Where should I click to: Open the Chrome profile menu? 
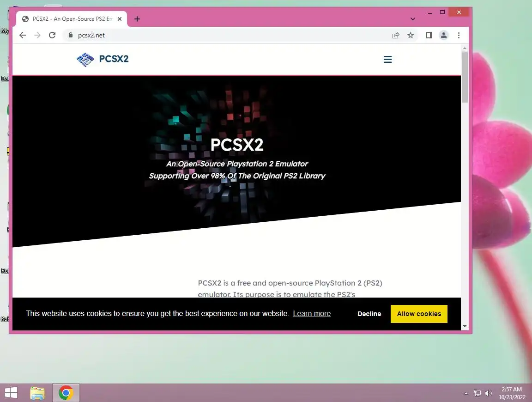pyautogui.click(x=444, y=35)
